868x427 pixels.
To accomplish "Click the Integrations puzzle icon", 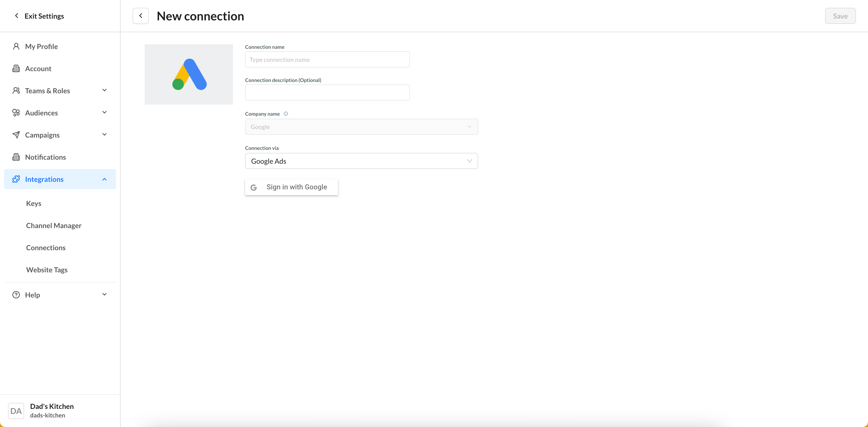I will (16, 179).
